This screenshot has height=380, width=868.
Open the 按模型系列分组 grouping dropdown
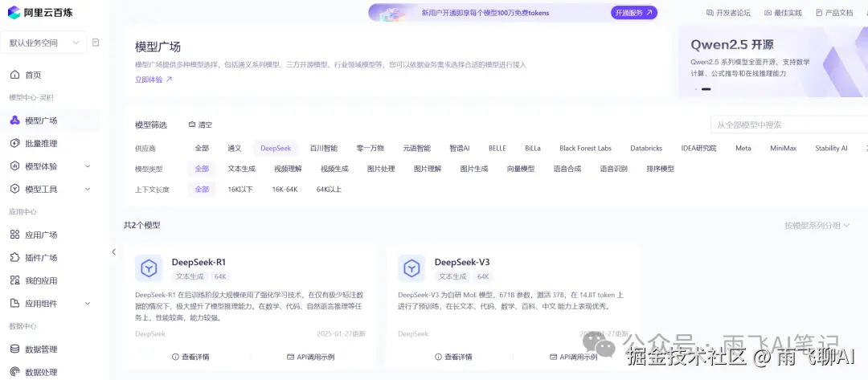click(817, 225)
